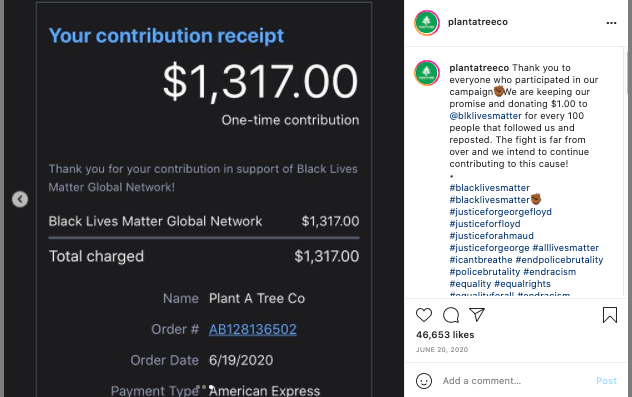Save the post with the bookmark icon

(x=609, y=315)
